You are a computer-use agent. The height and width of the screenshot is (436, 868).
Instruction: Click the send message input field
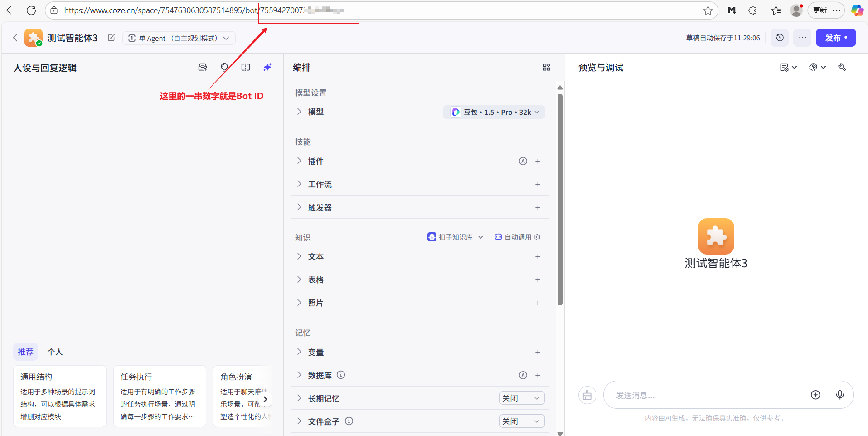pos(707,395)
